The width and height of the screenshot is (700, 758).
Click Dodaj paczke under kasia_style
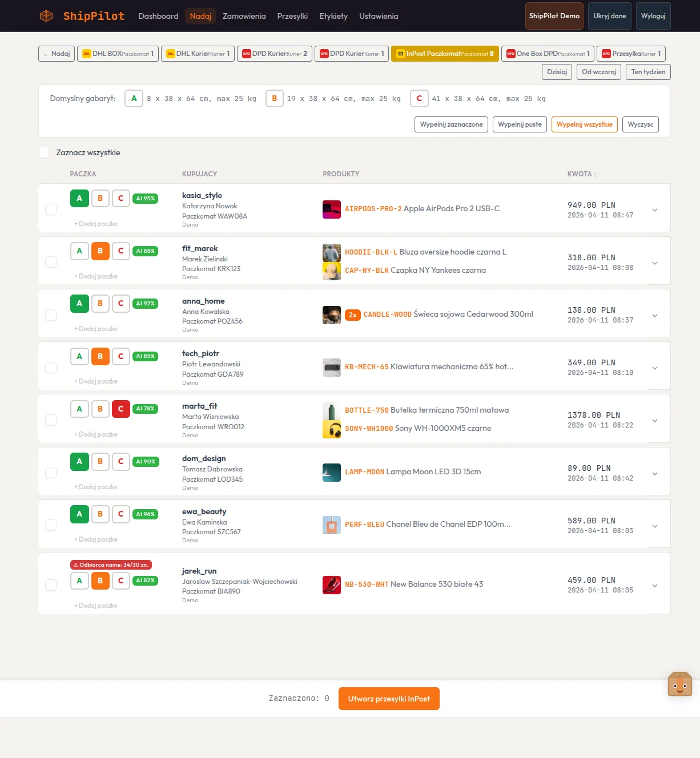pyautogui.click(x=96, y=224)
